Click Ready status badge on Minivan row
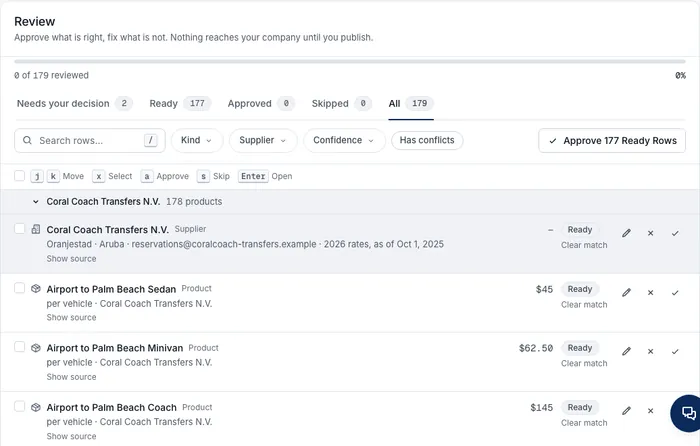Viewport: 700px width, 446px height. 579,348
